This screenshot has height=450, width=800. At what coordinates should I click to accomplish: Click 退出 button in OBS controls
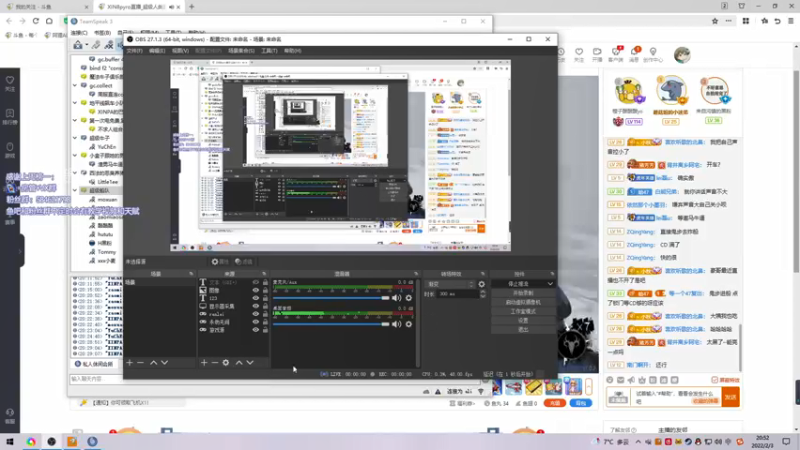click(523, 330)
